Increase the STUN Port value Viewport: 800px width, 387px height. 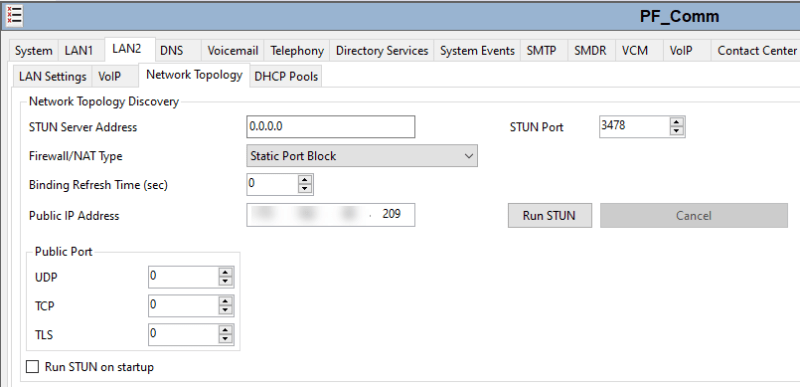677,122
